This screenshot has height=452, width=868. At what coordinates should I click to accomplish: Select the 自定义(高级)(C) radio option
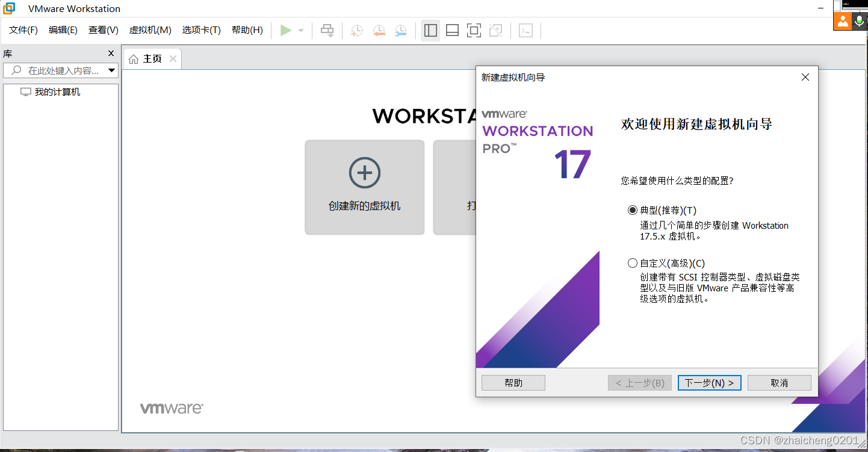coord(666,263)
